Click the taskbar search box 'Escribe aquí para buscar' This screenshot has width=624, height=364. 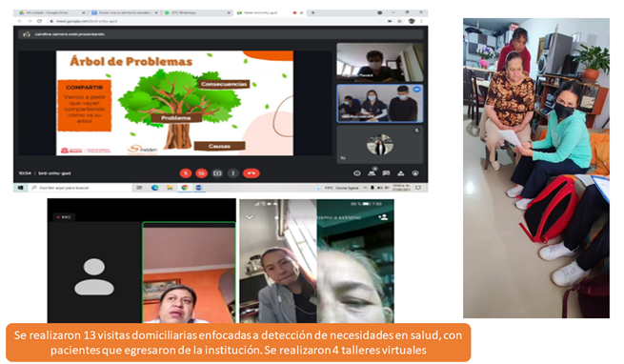(x=80, y=188)
